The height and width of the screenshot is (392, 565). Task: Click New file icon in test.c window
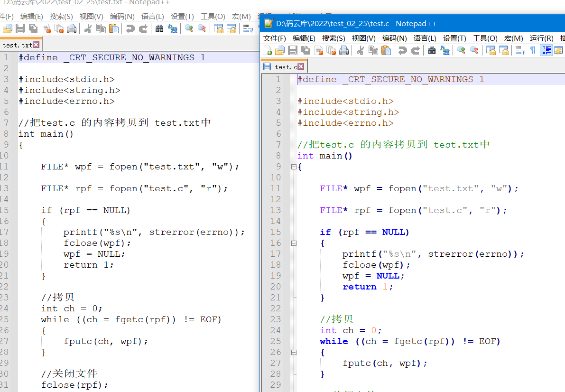(267, 50)
